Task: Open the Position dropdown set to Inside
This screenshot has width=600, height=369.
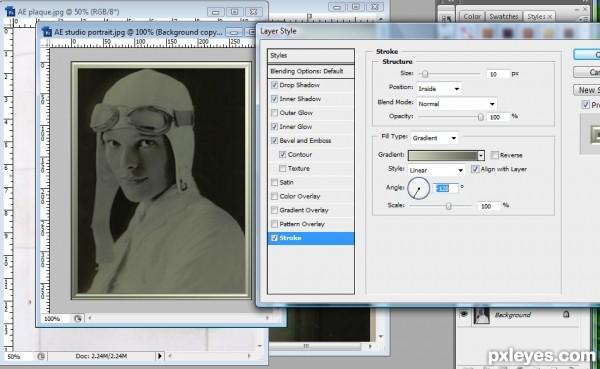Action: (439, 89)
